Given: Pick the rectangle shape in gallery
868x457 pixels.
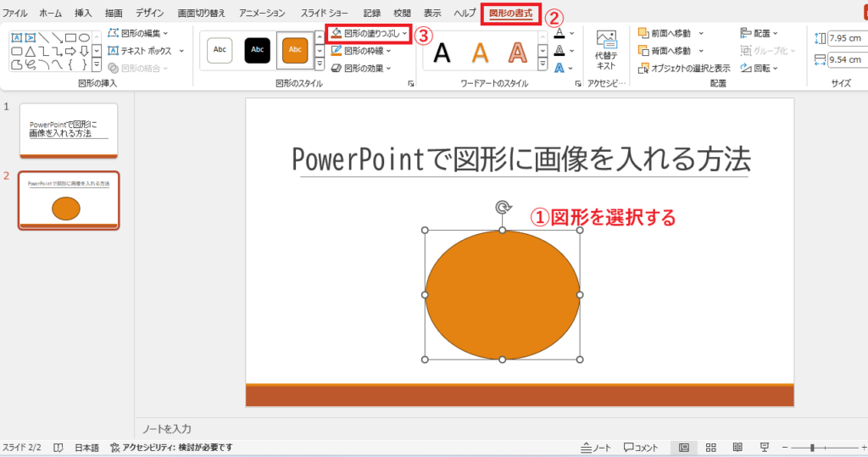Looking at the screenshot, I should [x=70, y=37].
